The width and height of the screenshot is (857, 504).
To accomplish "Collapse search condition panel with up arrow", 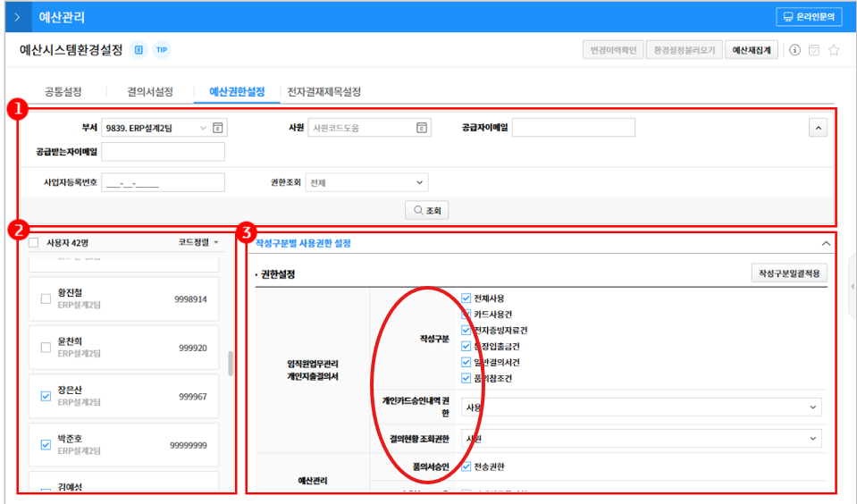I will (818, 128).
